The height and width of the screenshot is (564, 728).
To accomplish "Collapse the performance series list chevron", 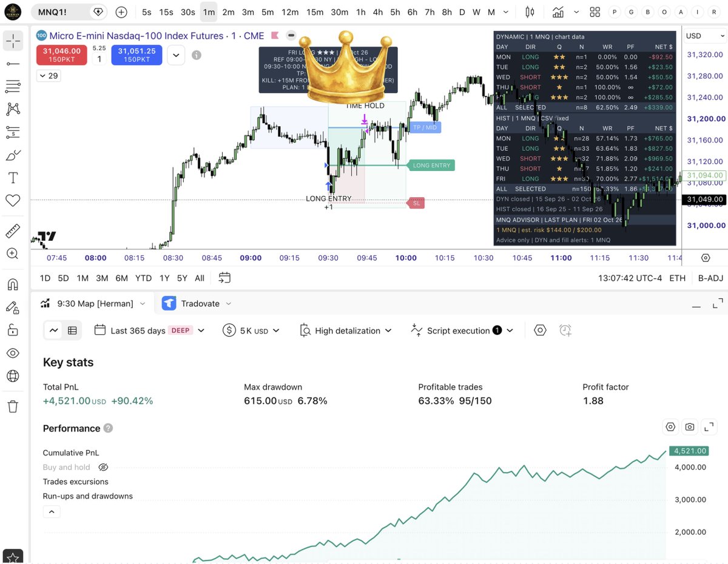I will [51, 512].
